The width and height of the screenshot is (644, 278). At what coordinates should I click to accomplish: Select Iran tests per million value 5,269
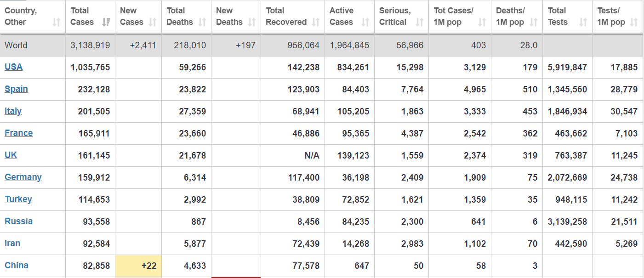click(x=627, y=244)
